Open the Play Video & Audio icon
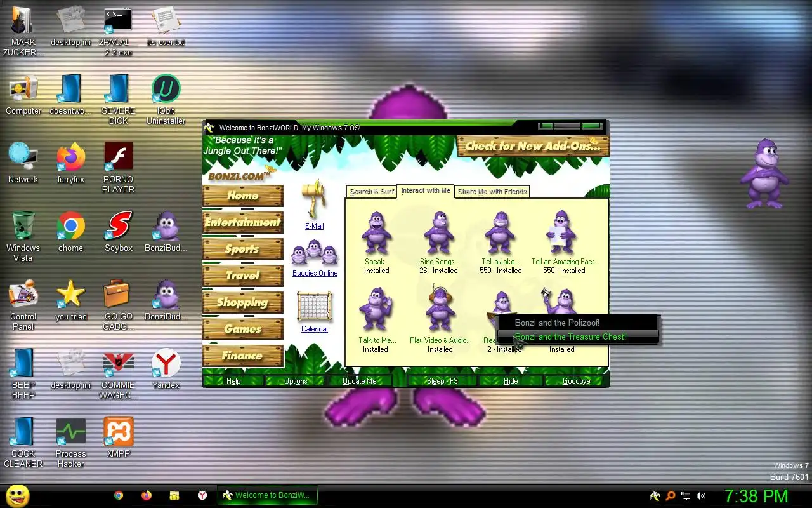812x508 pixels. click(440, 309)
